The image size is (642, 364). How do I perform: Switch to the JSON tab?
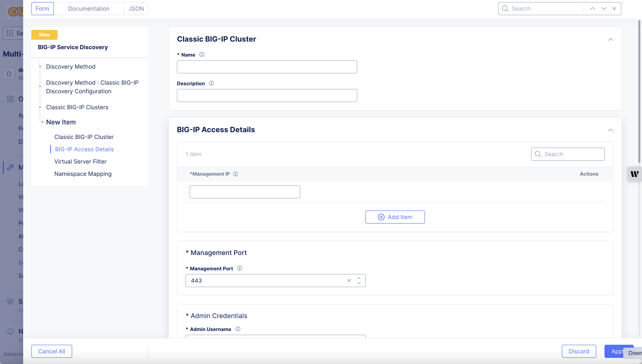pos(136,8)
